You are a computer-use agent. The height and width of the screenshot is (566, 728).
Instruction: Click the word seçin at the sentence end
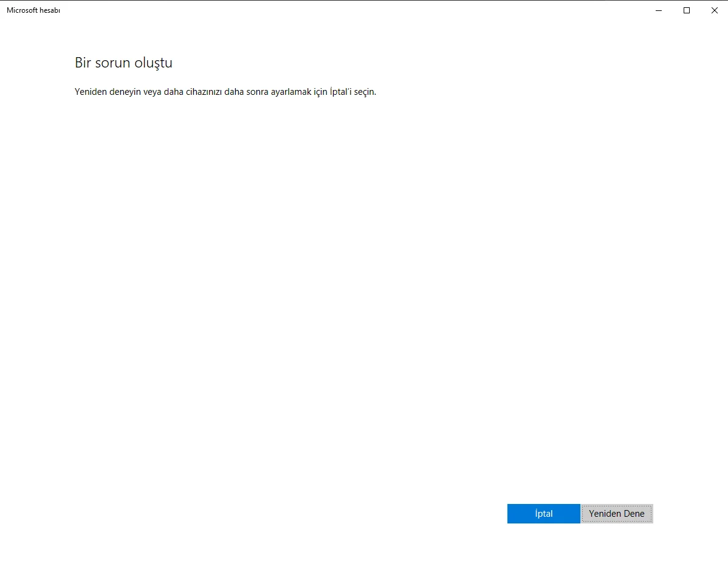pyautogui.click(x=365, y=92)
